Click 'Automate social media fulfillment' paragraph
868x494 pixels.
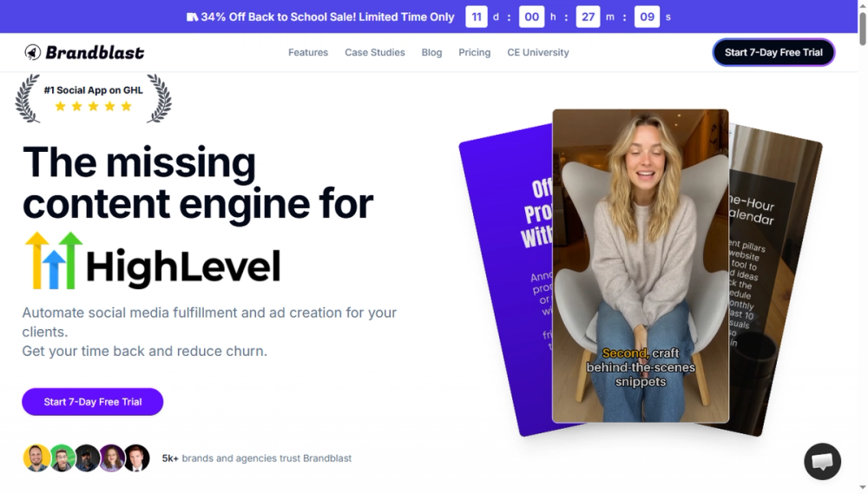[209, 322]
